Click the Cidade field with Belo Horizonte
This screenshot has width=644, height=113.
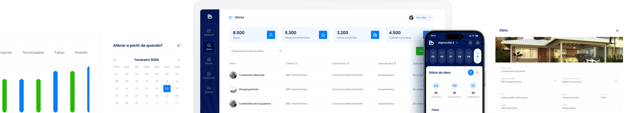point(528,107)
